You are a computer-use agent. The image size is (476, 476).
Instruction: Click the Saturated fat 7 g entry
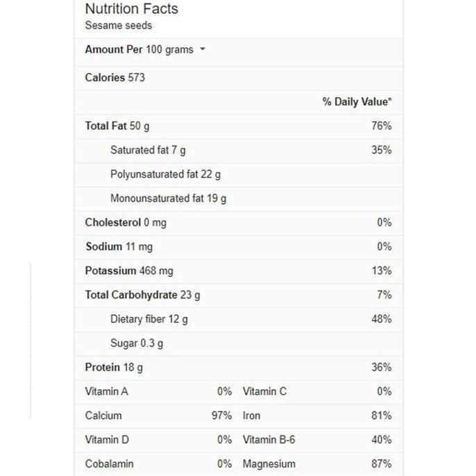click(148, 151)
